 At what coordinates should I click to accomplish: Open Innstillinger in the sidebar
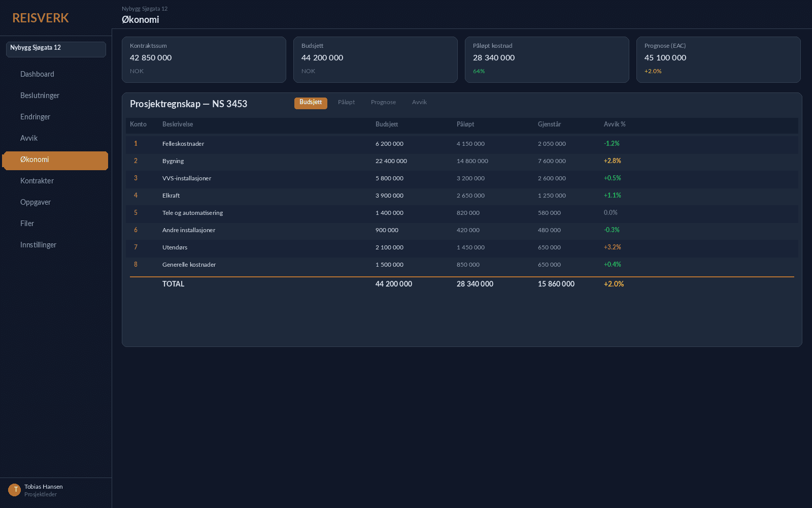point(38,245)
